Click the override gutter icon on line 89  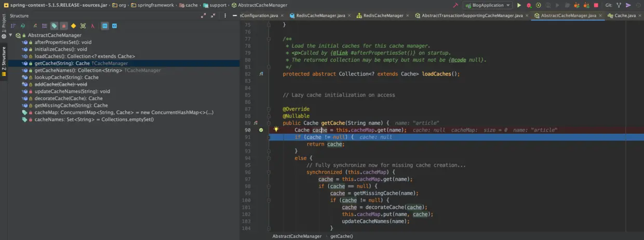(x=256, y=123)
